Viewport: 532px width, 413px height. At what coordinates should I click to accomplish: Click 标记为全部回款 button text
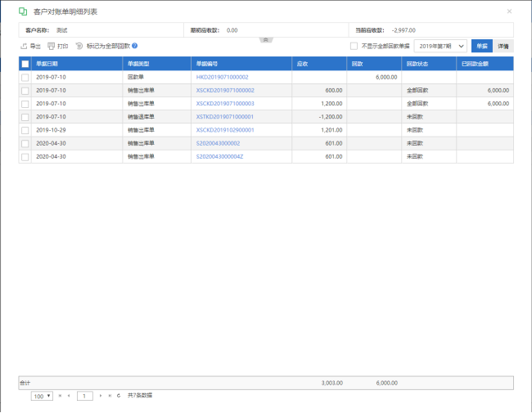[108, 46]
